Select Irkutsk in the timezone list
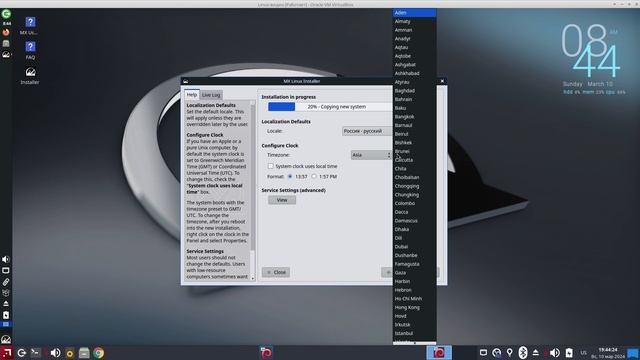Viewport: 640px width, 360px height. coord(414,324)
